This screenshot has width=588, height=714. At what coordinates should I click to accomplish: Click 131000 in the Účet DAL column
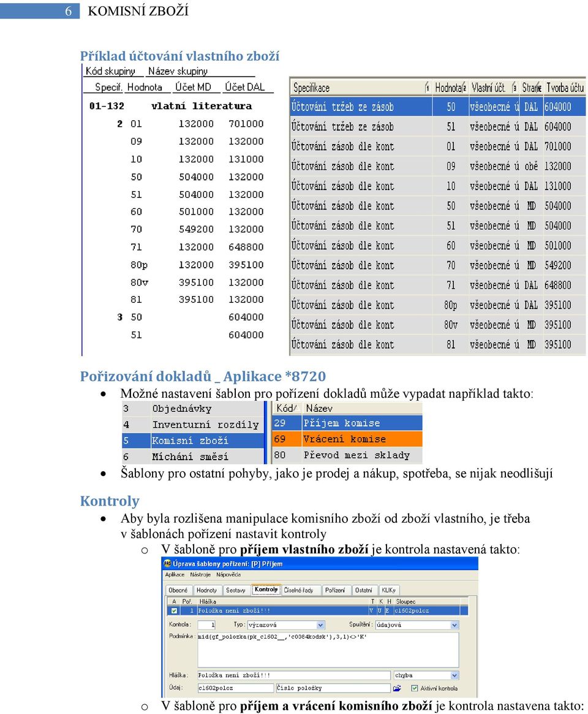pos(246,159)
